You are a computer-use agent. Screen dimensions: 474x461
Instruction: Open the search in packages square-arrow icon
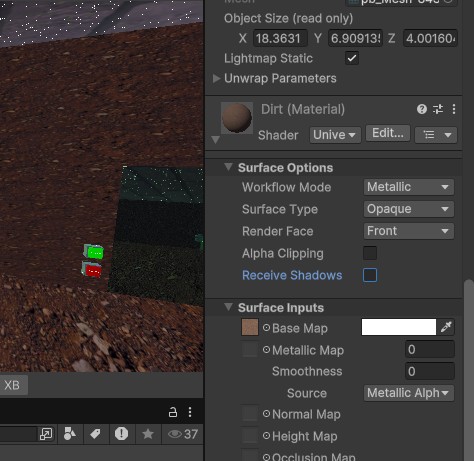point(46,434)
